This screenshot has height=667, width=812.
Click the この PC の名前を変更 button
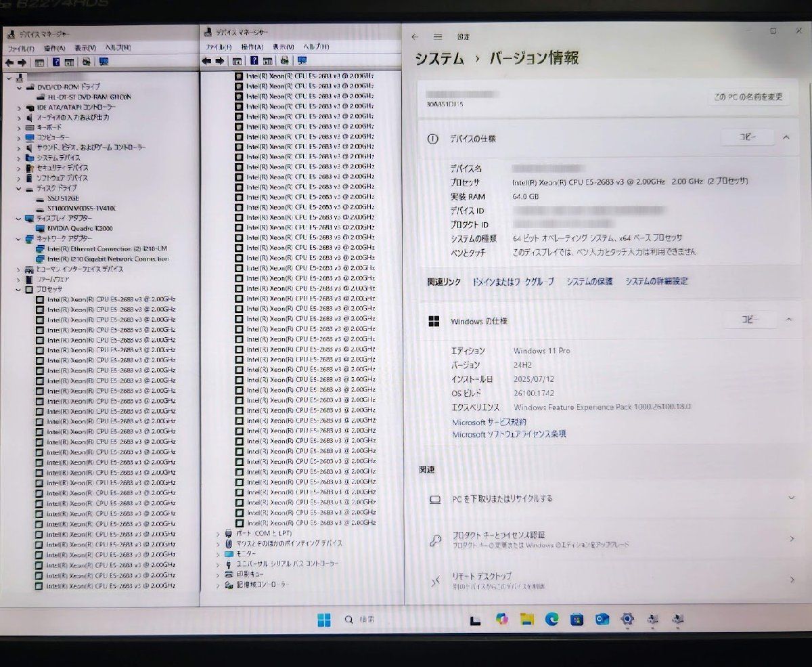tap(748, 98)
